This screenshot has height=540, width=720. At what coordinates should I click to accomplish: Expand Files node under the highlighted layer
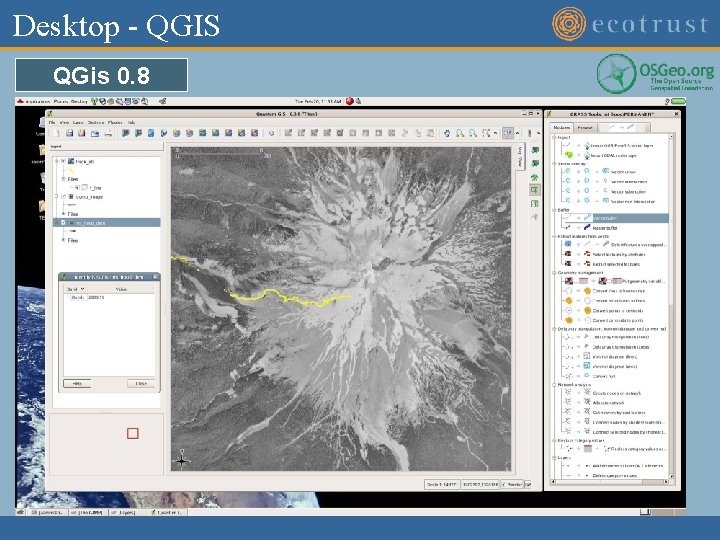pyautogui.click(x=63, y=240)
